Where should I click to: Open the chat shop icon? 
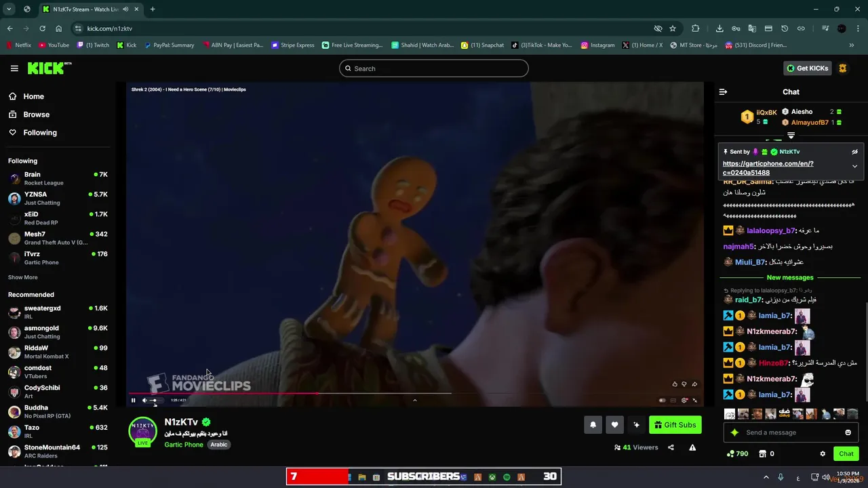[762, 453]
